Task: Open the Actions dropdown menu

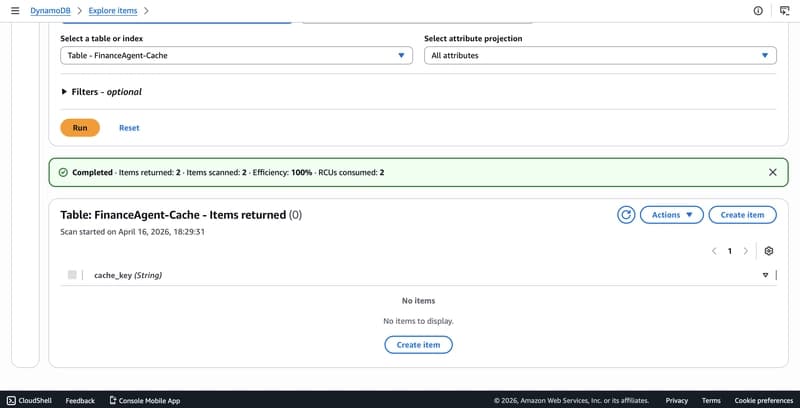Action: (671, 215)
